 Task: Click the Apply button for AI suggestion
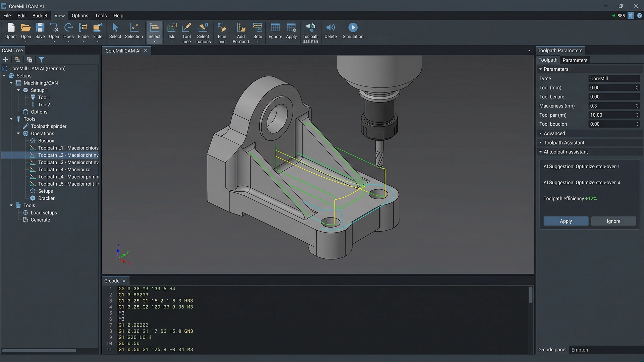[566, 221]
